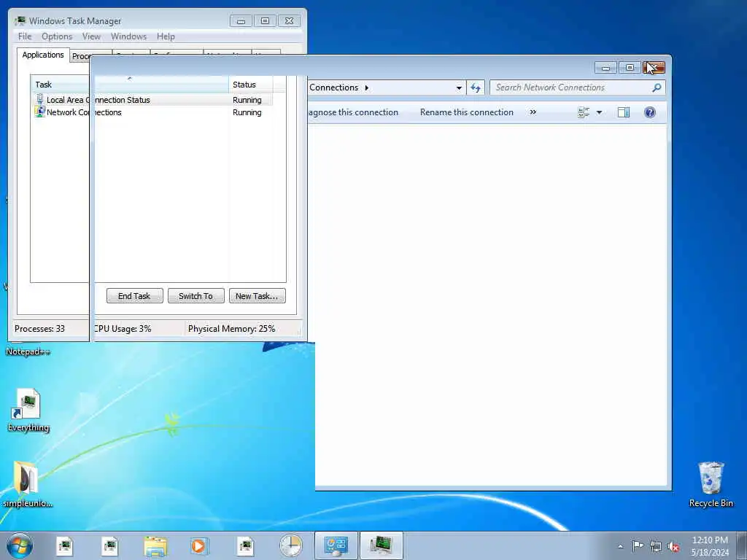
Task: Click Diagnose this connection
Action: click(x=353, y=112)
